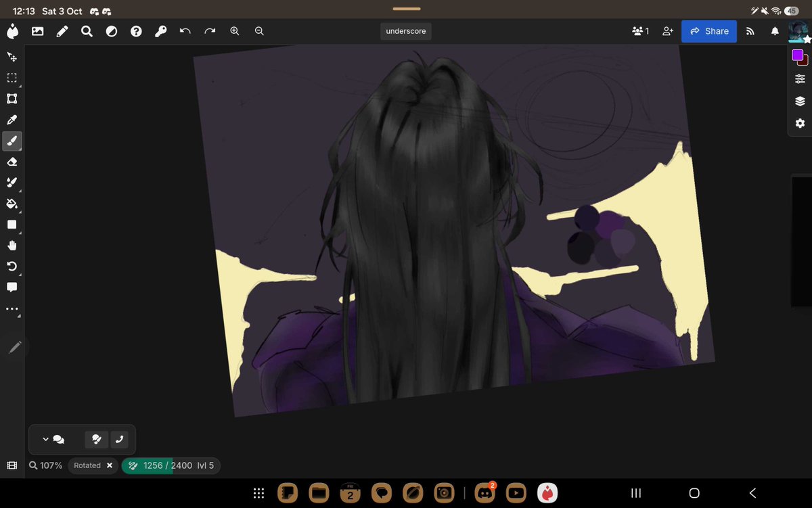Select the Brush tool
This screenshot has width=812, height=508.
tap(12, 141)
